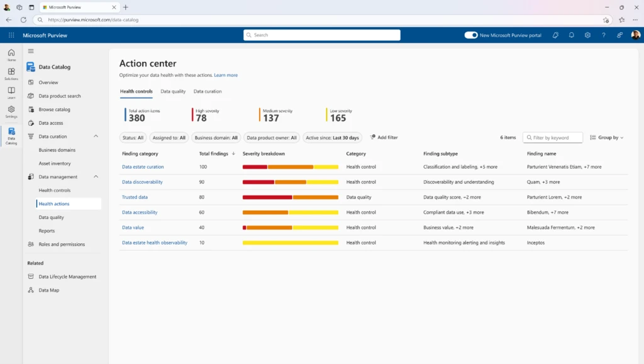Screen dimensions: 644x364
Task: Open the Settings gear in top bar
Action: pyautogui.click(x=587, y=35)
